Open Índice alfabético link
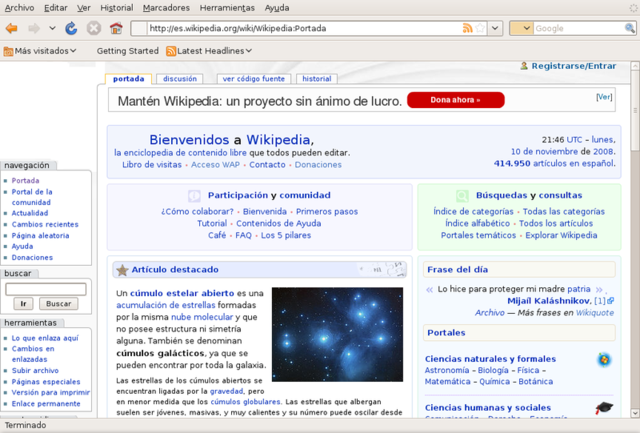Screen dimensions: 640x433 (x=478, y=223)
